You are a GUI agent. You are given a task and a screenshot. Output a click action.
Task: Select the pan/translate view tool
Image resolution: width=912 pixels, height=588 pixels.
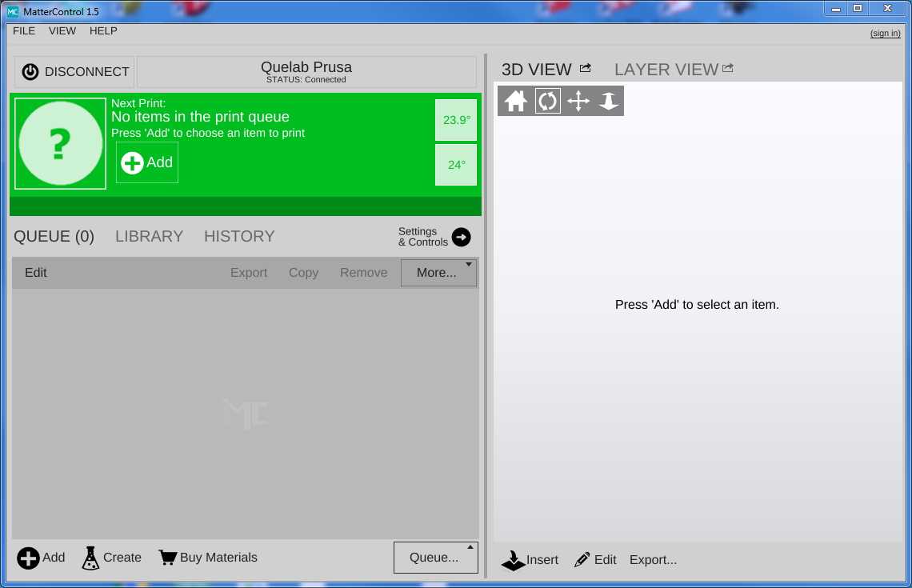[x=578, y=102]
